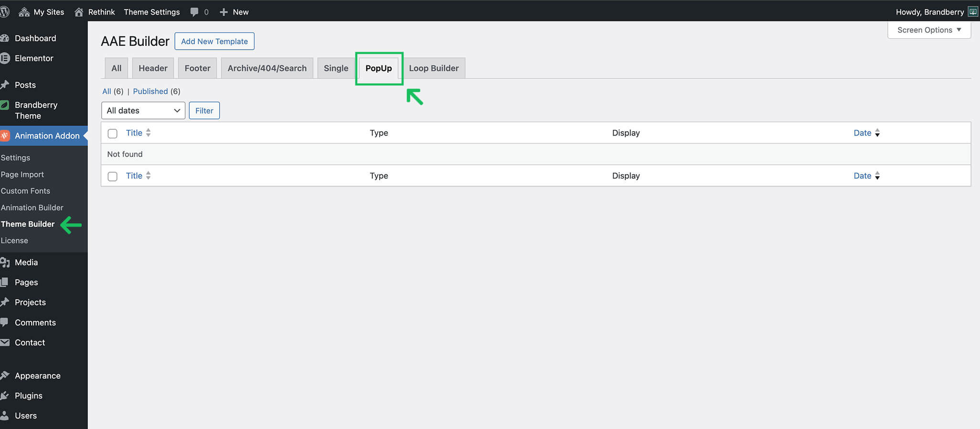980x429 pixels.
Task: Click the Contact envelope icon
Action: tap(5, 342)
